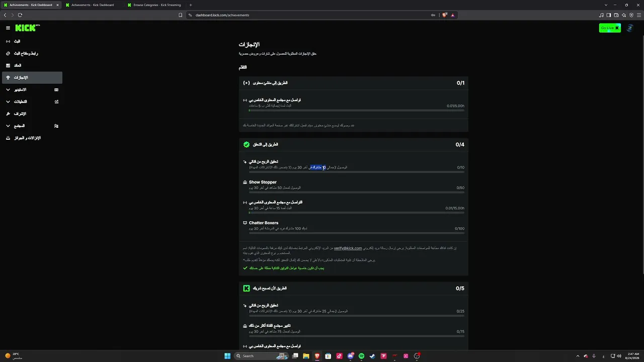Select الإنجازات in the sidebar

32,77
